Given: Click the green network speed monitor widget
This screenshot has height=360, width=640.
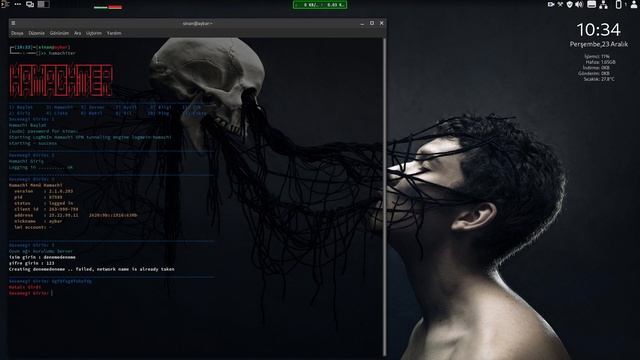Looking at the screenshot, I should [x=320, y=5].
